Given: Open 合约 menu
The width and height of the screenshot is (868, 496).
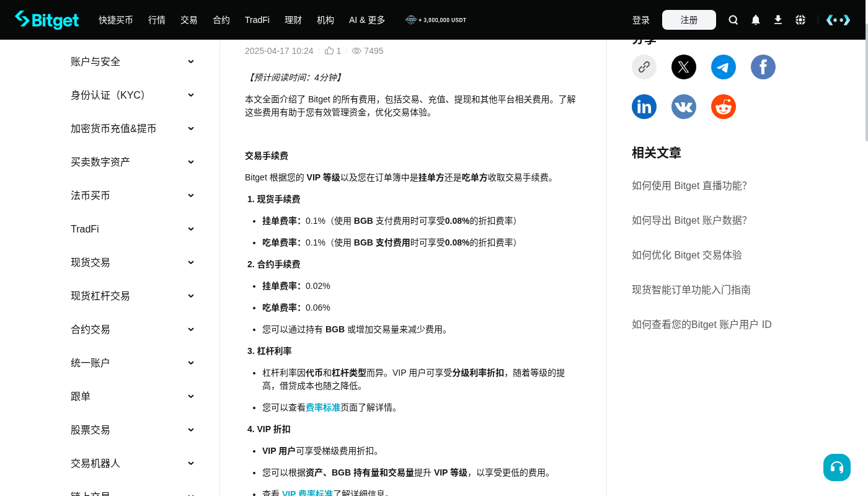Looking at the screenshot, I should pyautogui.click(x=221, y=20).
